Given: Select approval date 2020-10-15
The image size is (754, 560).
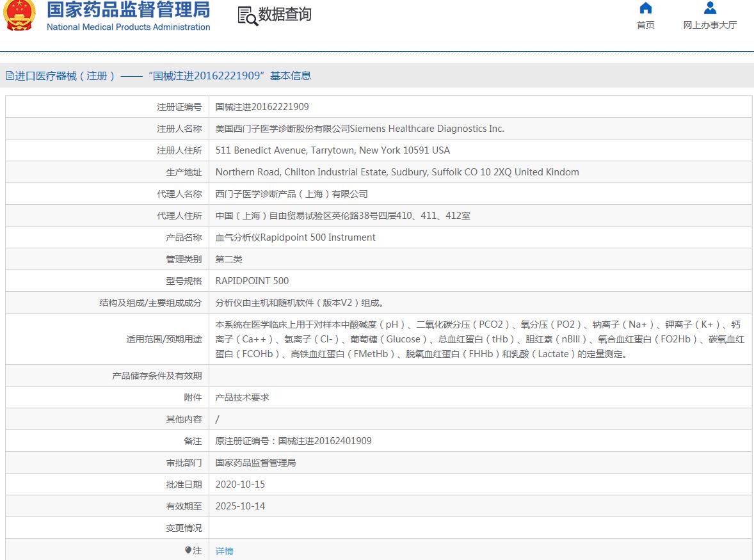Looking at the screenshot, I should click(x=241, y=484).
